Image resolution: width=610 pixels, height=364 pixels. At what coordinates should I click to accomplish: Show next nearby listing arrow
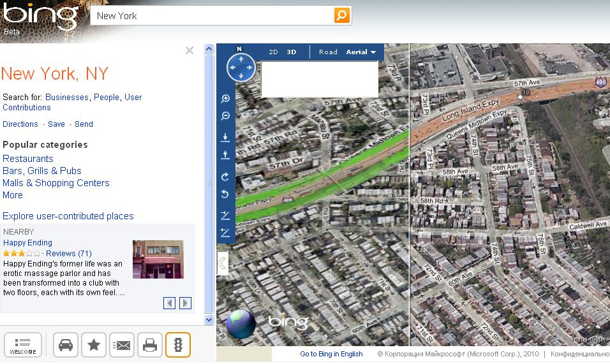[185, 303]
